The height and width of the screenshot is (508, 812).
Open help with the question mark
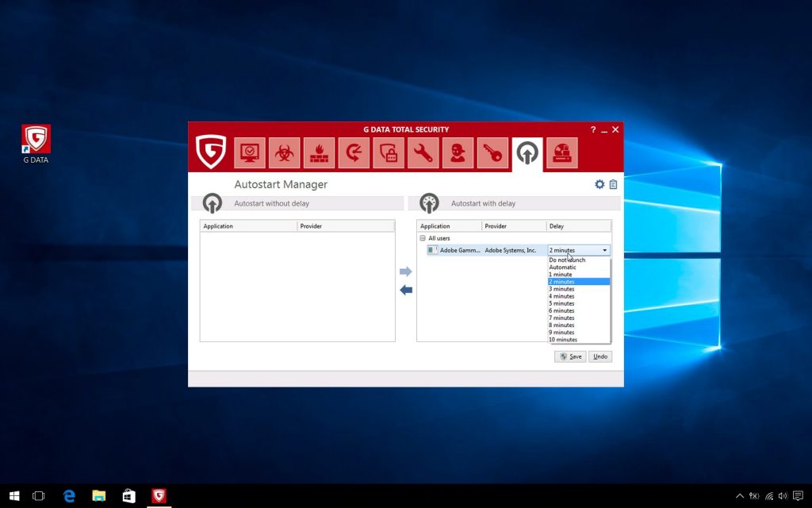pyautogui.click(x=593, y=129)
